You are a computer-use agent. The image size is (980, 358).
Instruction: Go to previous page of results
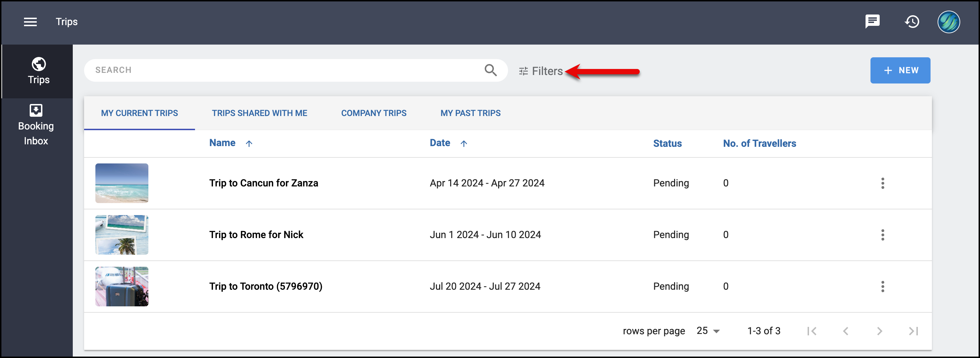845,331
